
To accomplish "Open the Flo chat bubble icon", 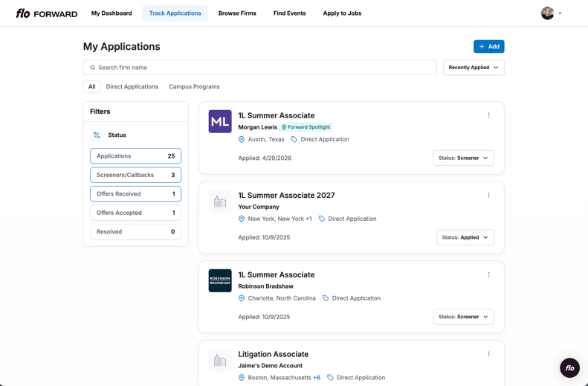I will [x=569, y=367].
